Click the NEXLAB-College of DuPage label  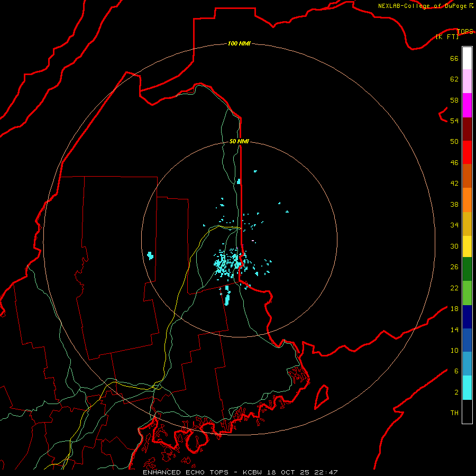pyautogui.click(x=423, y=6)
